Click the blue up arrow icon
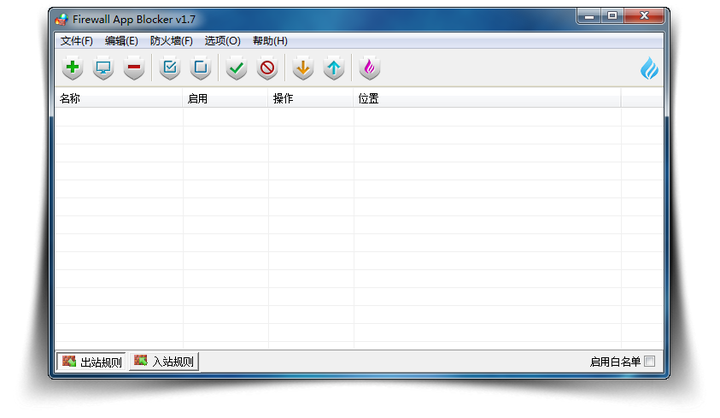 point(334,68)
